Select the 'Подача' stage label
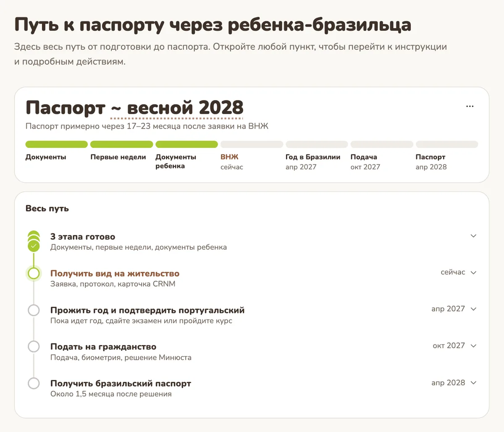 click(364, 157)
